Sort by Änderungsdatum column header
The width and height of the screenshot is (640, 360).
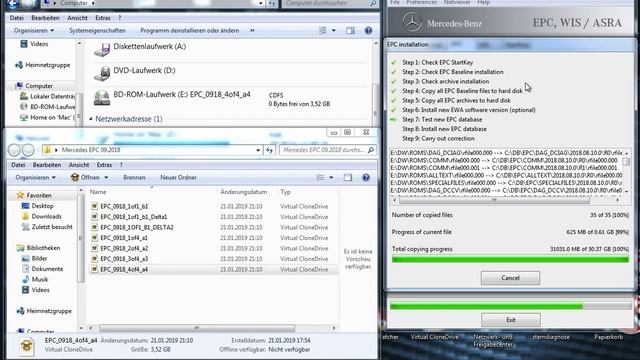tap(244, 192)
